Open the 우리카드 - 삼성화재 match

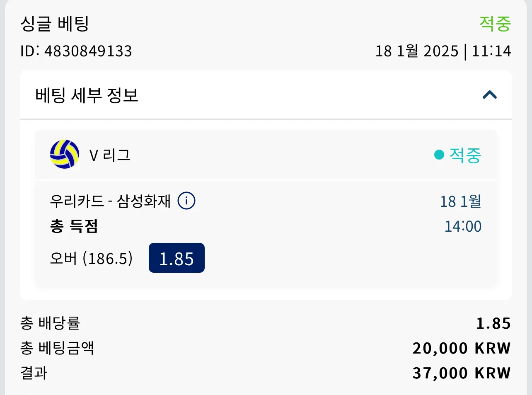click(110, 201)
